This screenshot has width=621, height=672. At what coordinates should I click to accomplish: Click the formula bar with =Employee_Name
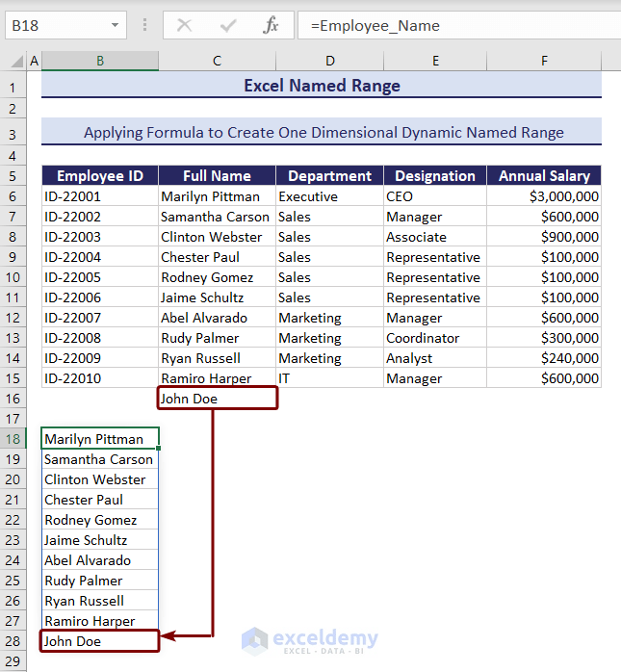coord(459,25)
